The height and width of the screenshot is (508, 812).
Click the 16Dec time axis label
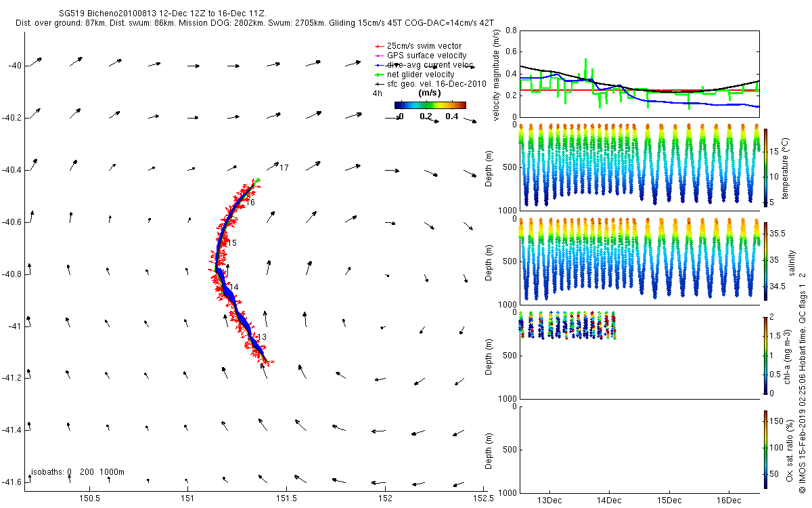pos(729,501)
